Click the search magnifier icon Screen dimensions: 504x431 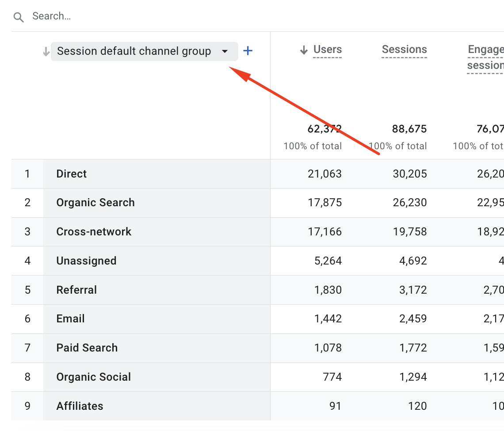[x=18, y=17]
